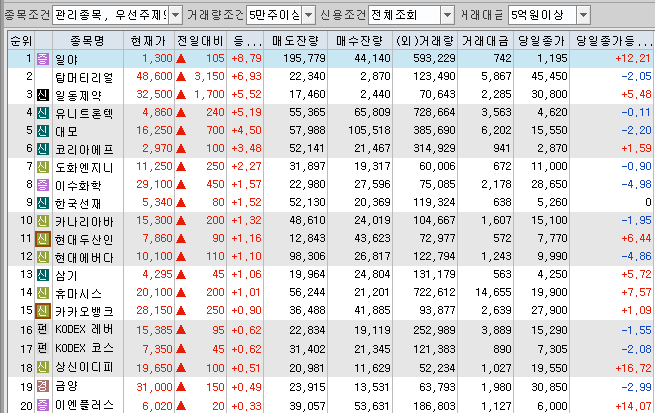Click the 신 badge icon beside 코리아에프
655x413 pixels.
tap(43, 149)
